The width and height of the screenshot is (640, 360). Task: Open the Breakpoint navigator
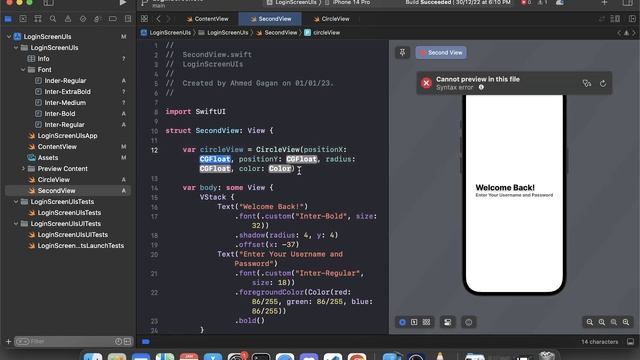pyautogui.click(x=113, y=19)
